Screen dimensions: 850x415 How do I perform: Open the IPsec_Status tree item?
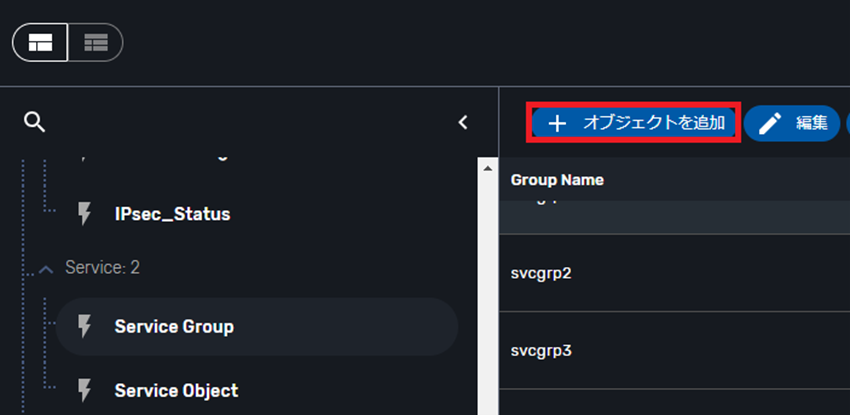pyautogui.click(x=172, y=214)
